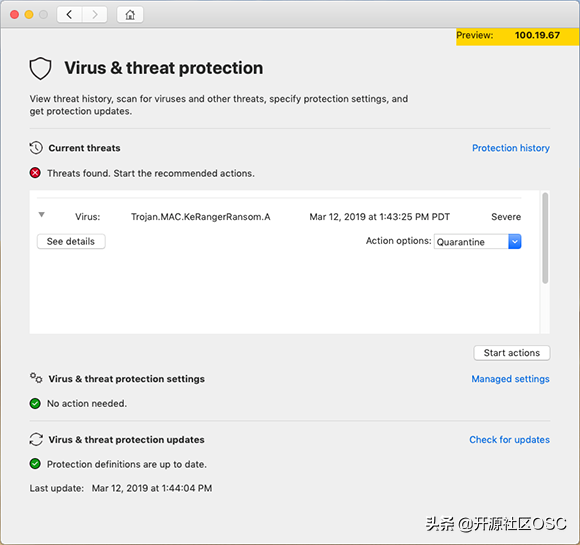Open the Quarantine action options dropdown

(477, 242)
